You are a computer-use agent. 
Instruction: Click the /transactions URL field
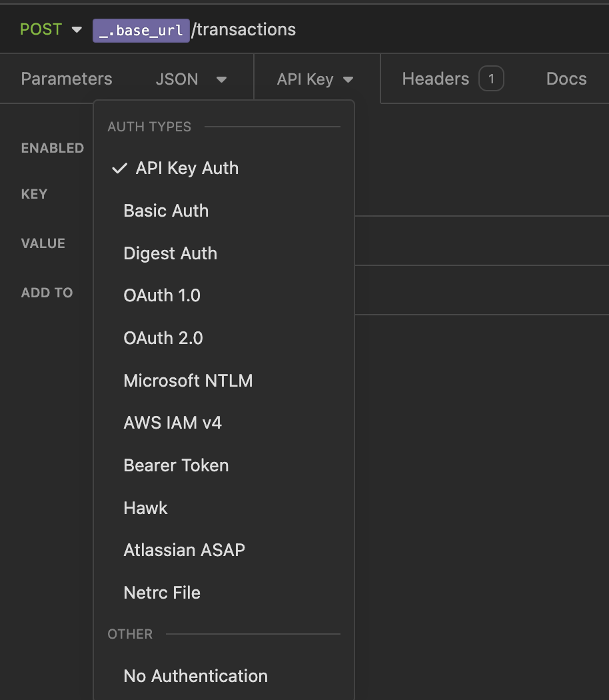[x=244, y=30]
